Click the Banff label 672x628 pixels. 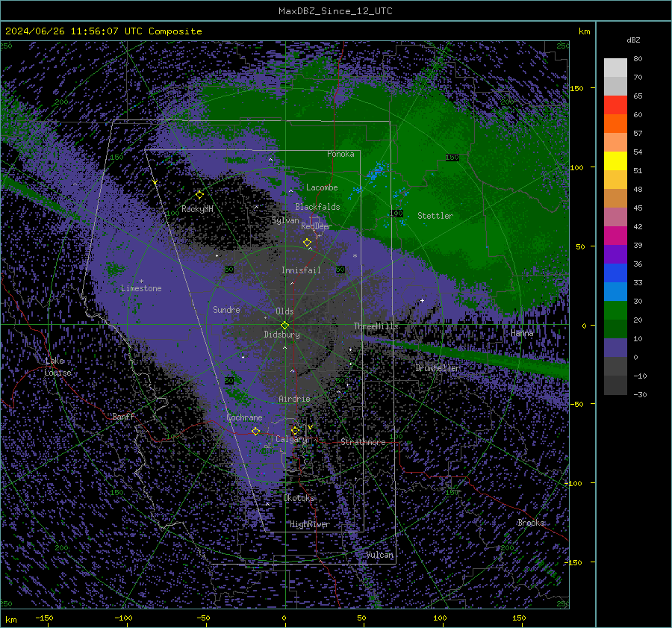point(123,416)
